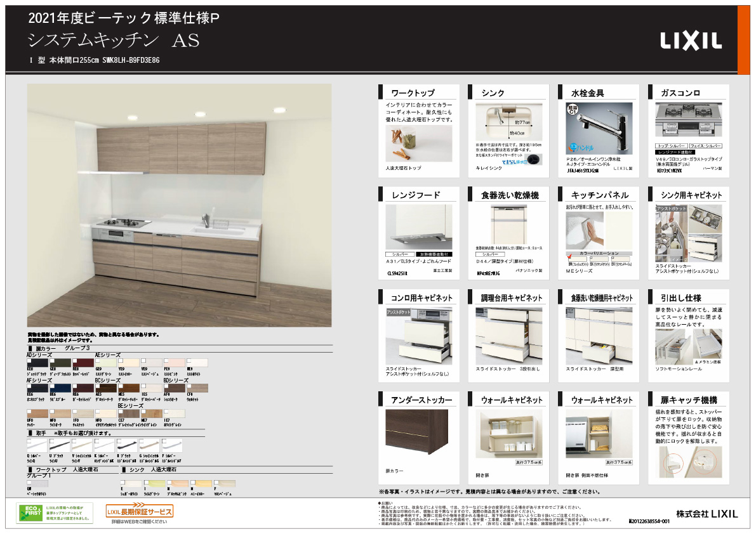Click the トップ:シルバー label under ガスコンロ
This screenshot has height=534, width=756.
671,146
